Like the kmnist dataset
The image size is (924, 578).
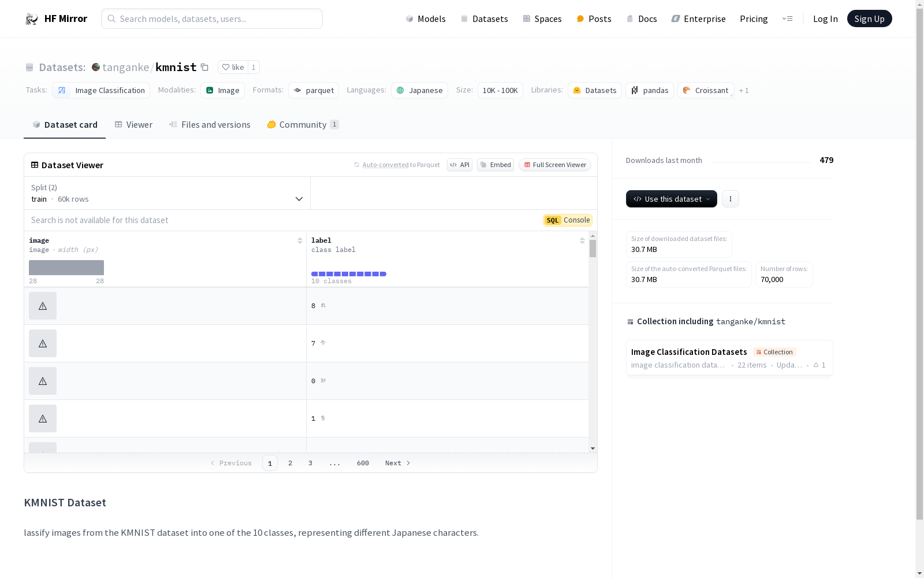click(x=233, y=68)
